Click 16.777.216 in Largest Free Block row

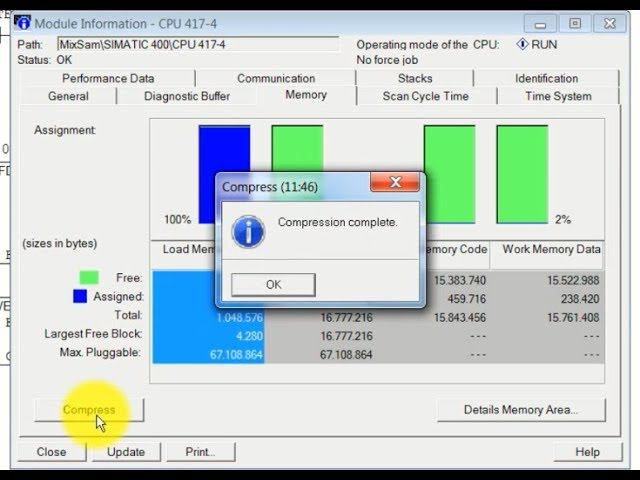pos(346,336)
